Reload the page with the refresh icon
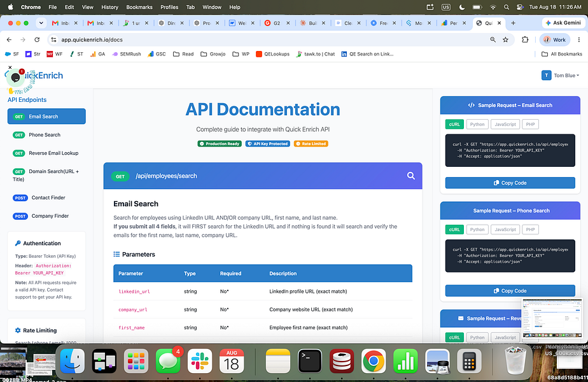Viewport: 588px width, 382px height. 37,39
